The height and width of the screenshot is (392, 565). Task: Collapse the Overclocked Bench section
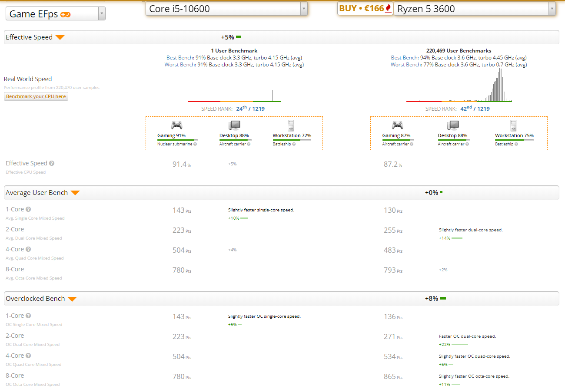[72, 299]
